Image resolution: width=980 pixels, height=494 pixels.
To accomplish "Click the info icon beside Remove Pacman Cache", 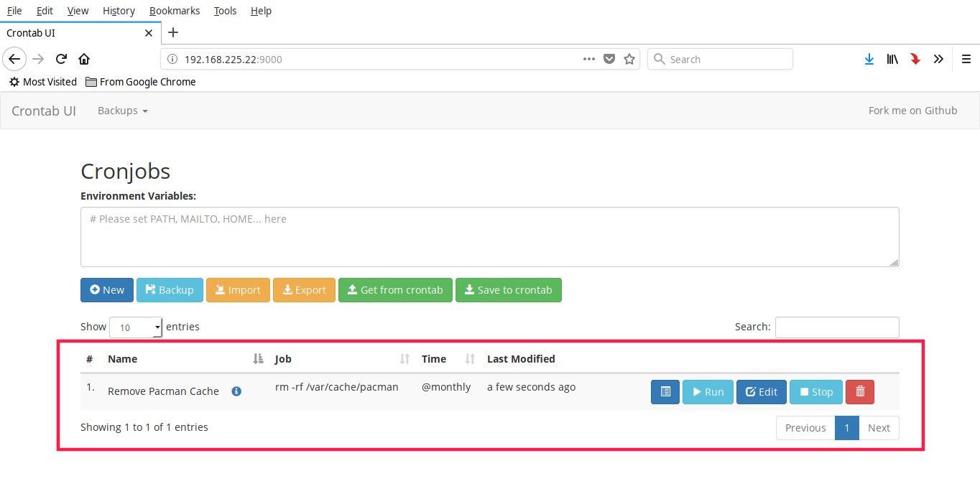I will pos(236,391).
